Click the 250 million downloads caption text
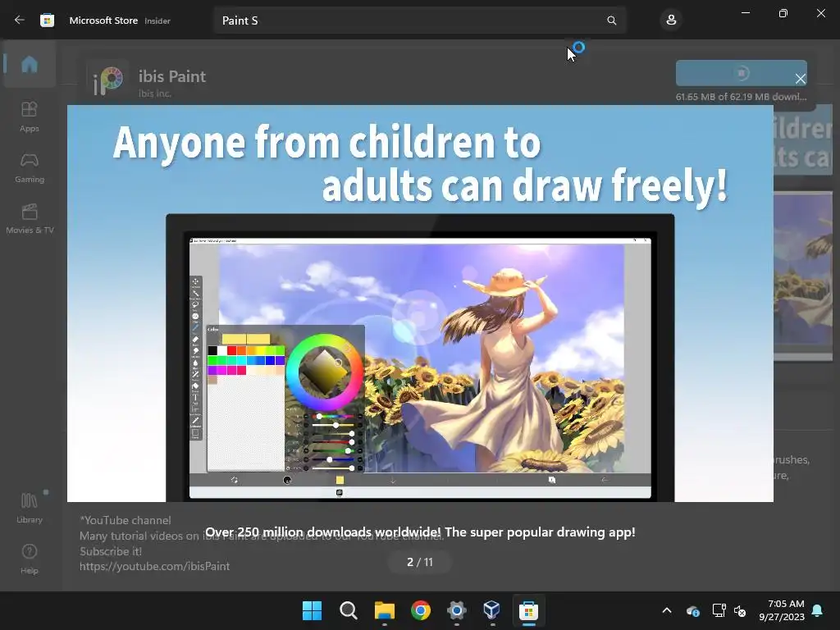Viewport: 840px width, 630px height. point(420,532)
